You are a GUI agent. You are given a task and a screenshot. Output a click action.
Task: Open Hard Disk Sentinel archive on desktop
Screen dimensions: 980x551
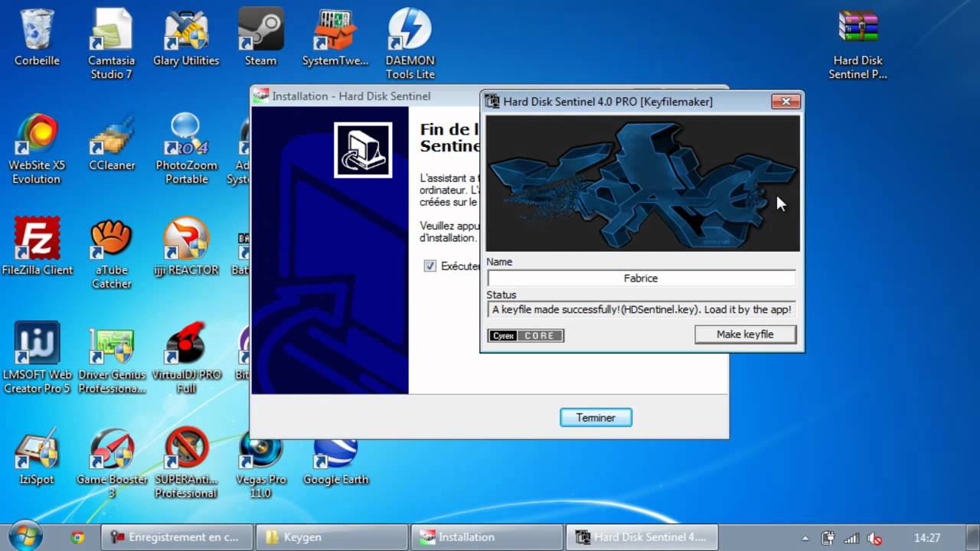click(858, 44)
